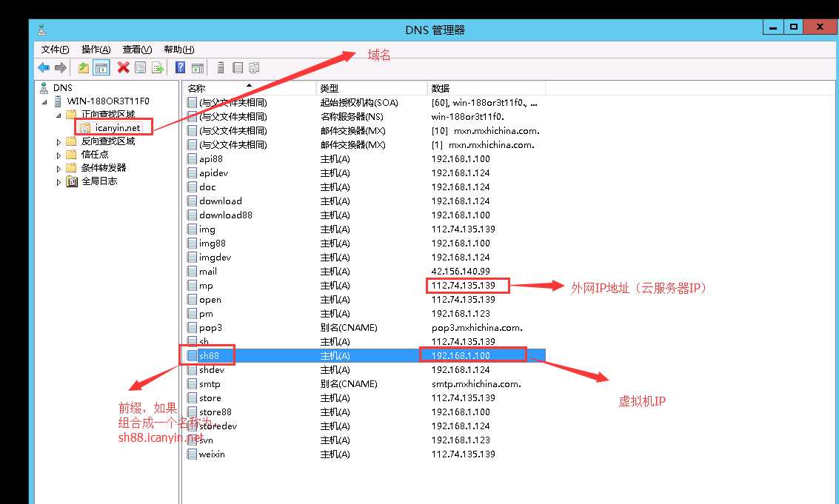Click the Export List toolbar icon
The width and height of the screenshot is (839, 504).
(157, 67)
